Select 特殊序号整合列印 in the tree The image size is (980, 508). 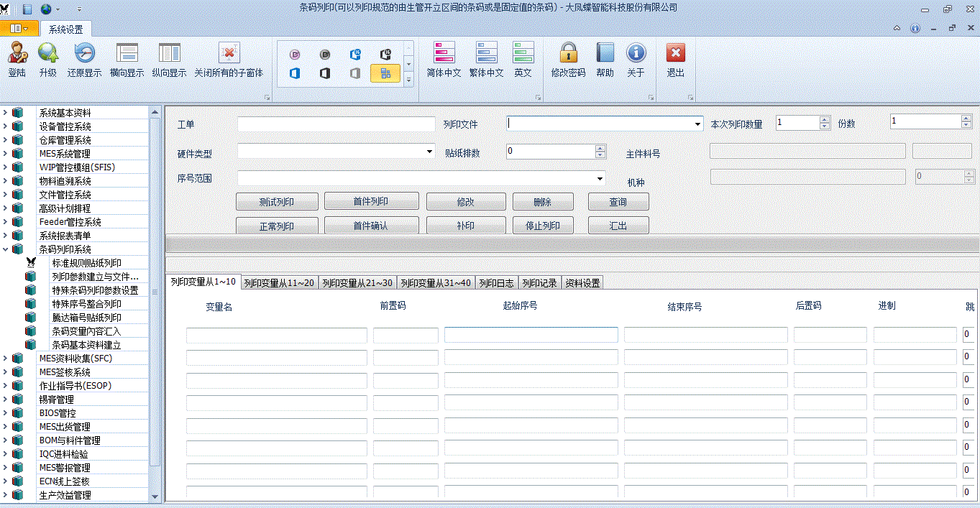[86, 304]
